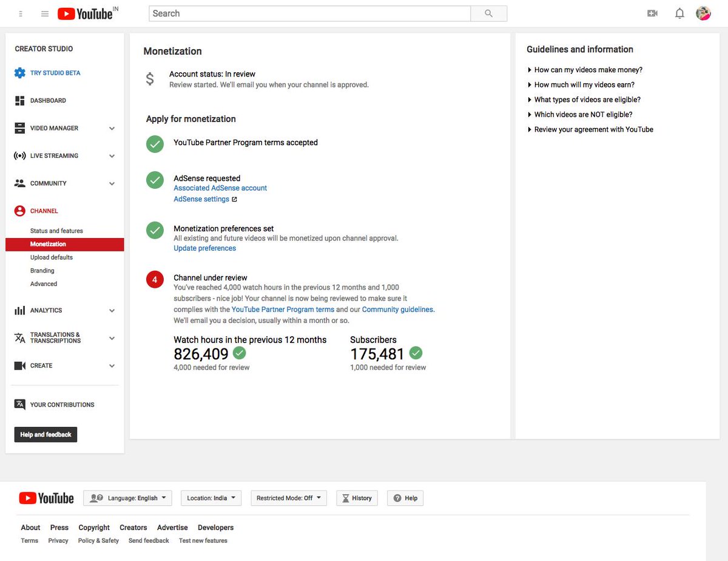Click the Your Contributions translate icon
The image size is (728, 561).
click(20, 404)
